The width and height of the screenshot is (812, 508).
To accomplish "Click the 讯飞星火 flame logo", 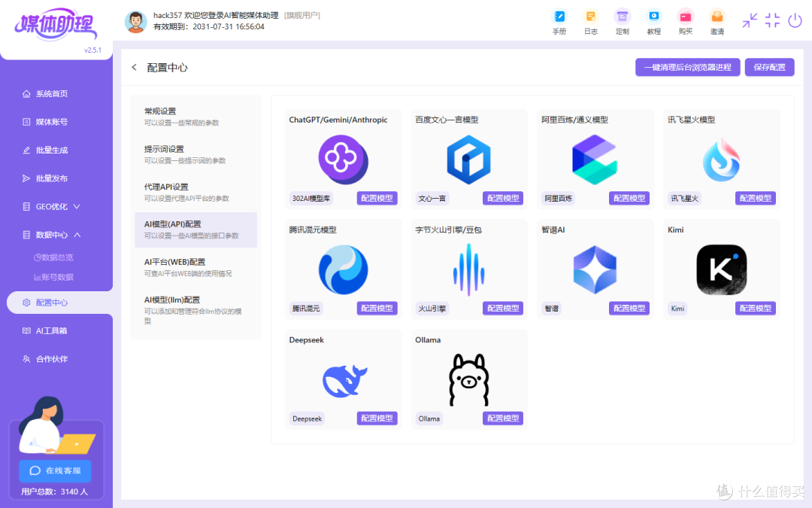I will 721,160.
